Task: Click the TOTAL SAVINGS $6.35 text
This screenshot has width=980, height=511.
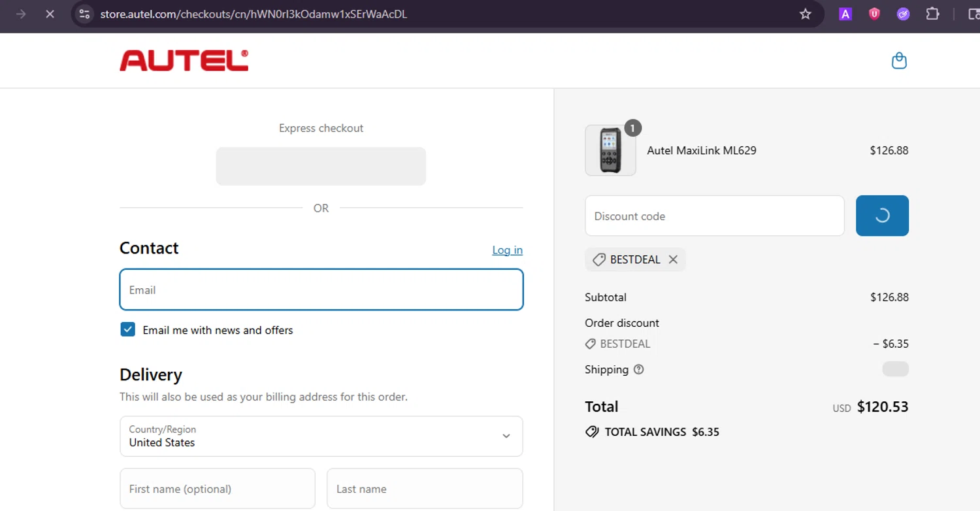Action: pos(662,432)
